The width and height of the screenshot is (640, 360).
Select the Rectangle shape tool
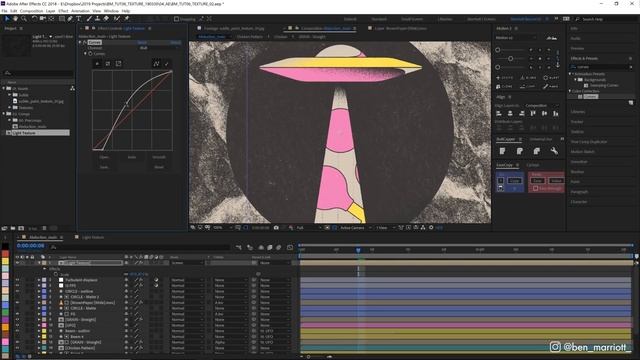[x=62, y=19]
